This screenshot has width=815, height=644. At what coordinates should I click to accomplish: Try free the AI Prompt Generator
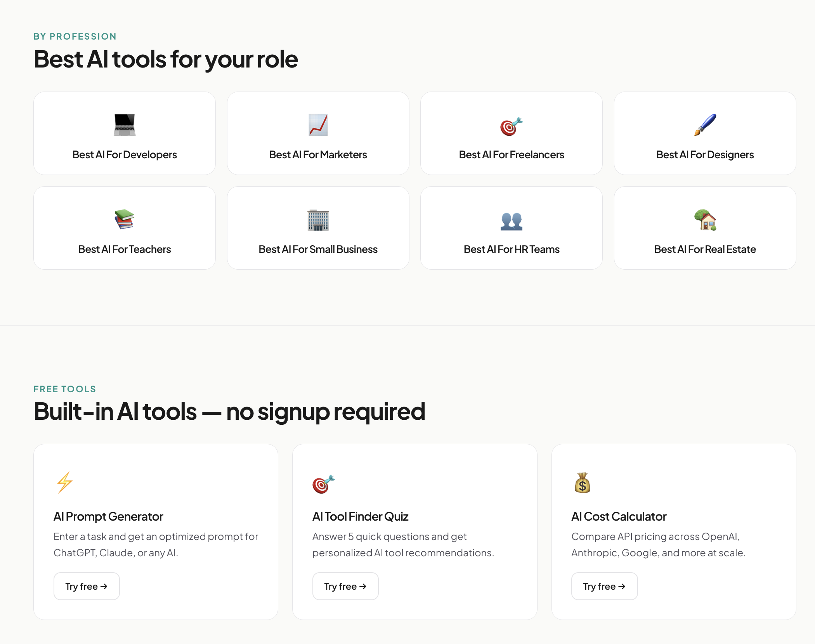click(87, 586)
